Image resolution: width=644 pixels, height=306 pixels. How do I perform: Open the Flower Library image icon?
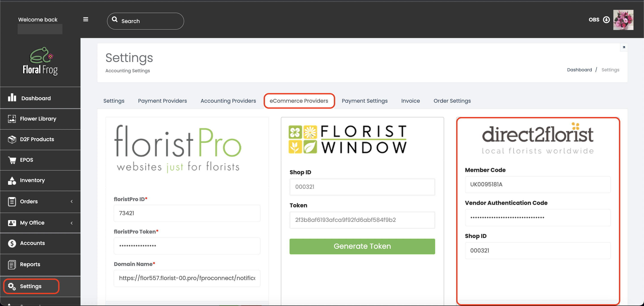point(12,119)
